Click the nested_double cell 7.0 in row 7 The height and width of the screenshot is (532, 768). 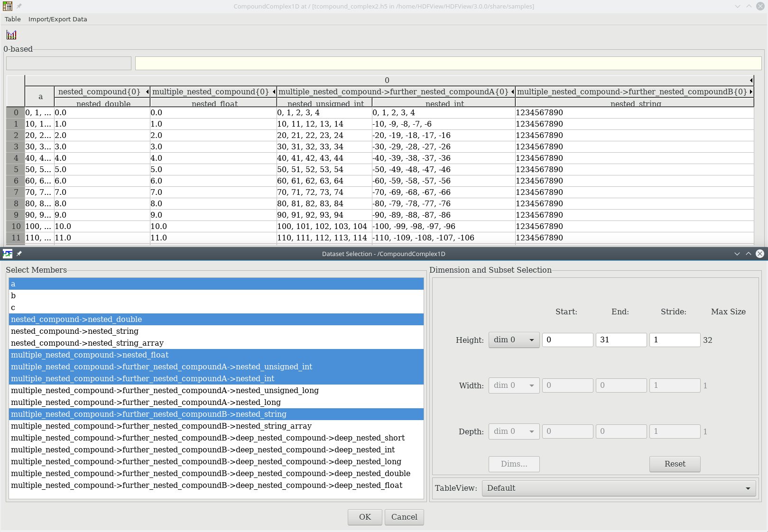click(102, 193)
